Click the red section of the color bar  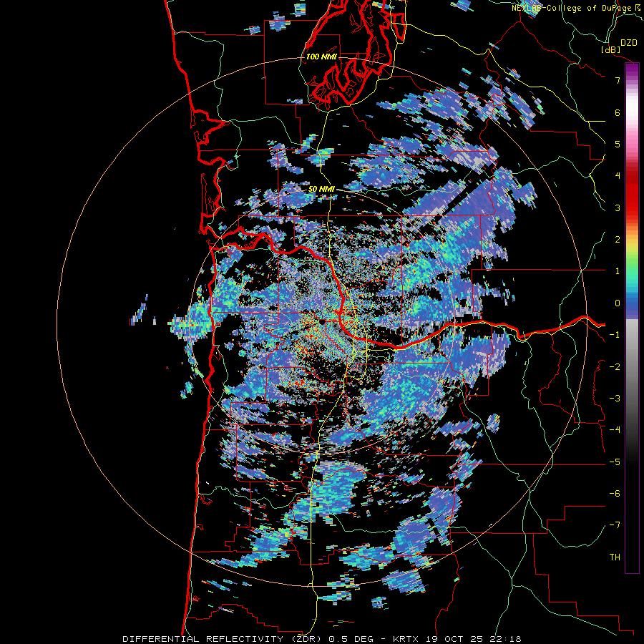pos(632,193)
